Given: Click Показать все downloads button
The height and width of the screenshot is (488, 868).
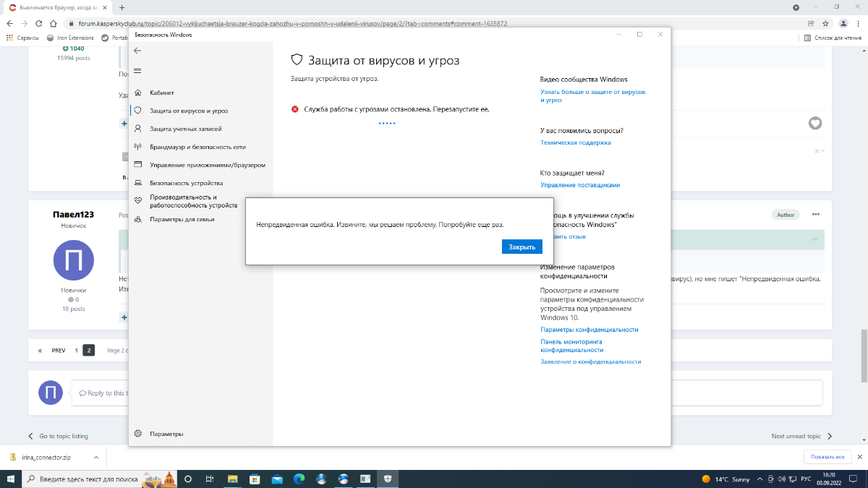Looking at the screenshot, I should pyautogui.click(x=827, y=458).
